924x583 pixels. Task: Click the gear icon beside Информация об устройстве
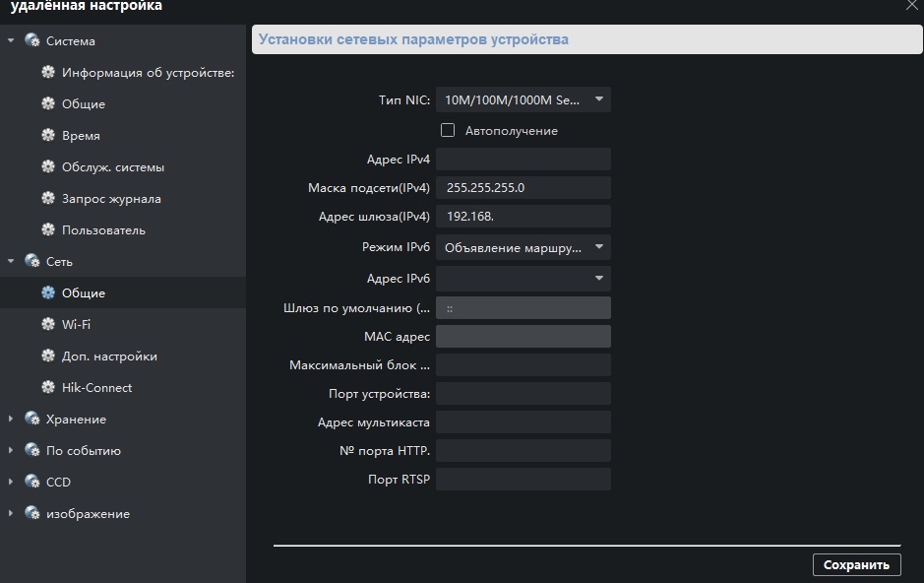(x=47, y=73)
